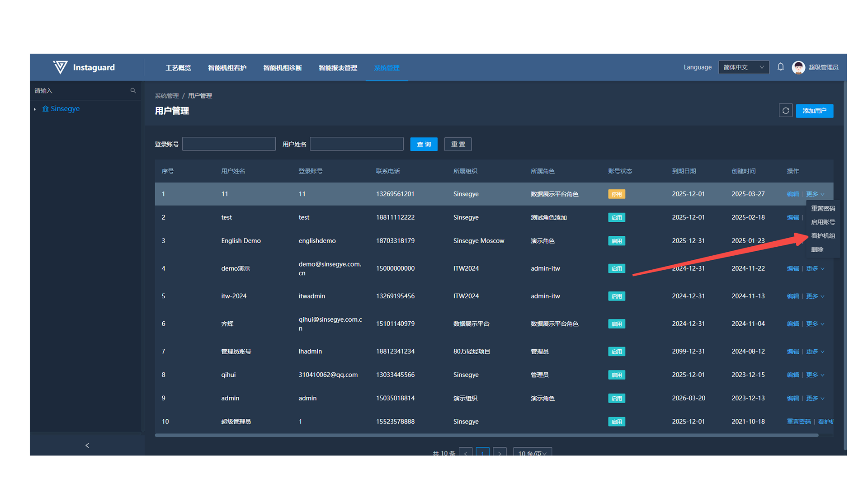
Task: Click the 用户姓名 column header
Action: [x=233, y=171]
